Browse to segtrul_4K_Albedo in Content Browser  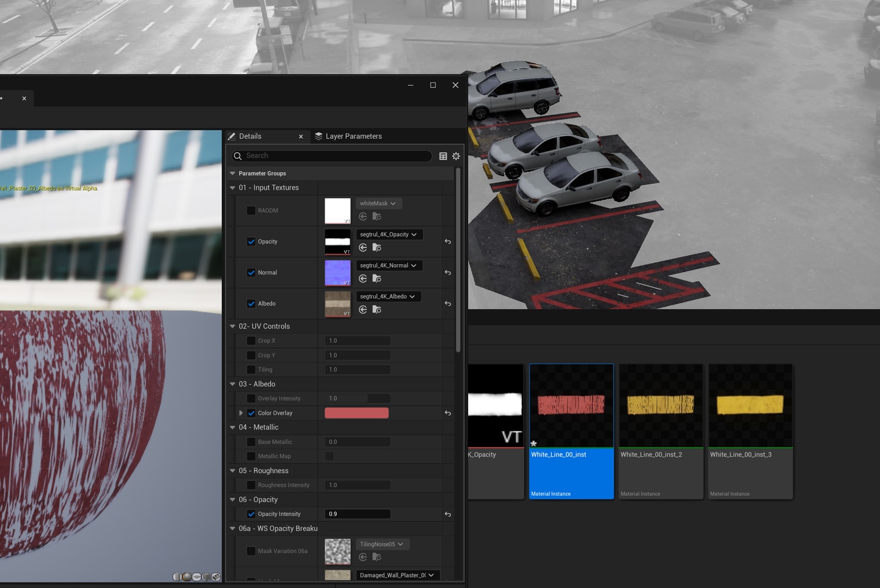(x=377, y=310)
